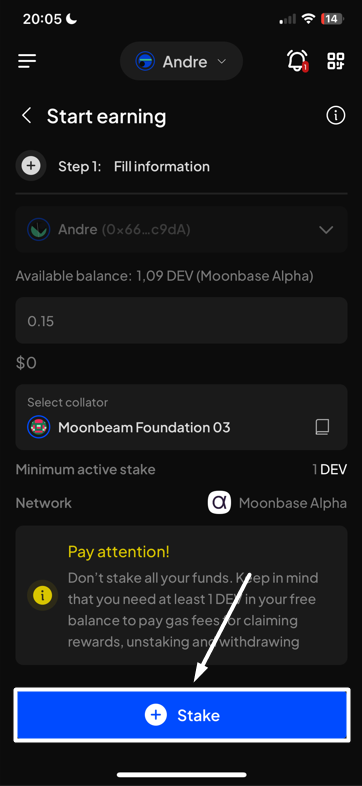Expand the Andre account switcher at top
This screenshot has height=786, width=362.
(x=182, y=62)
